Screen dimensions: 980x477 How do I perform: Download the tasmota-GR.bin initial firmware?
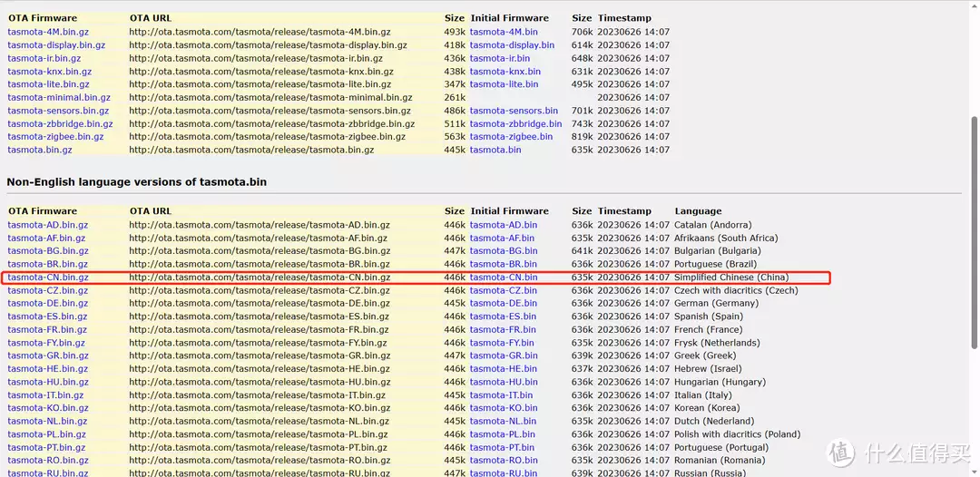pos(504,355)
